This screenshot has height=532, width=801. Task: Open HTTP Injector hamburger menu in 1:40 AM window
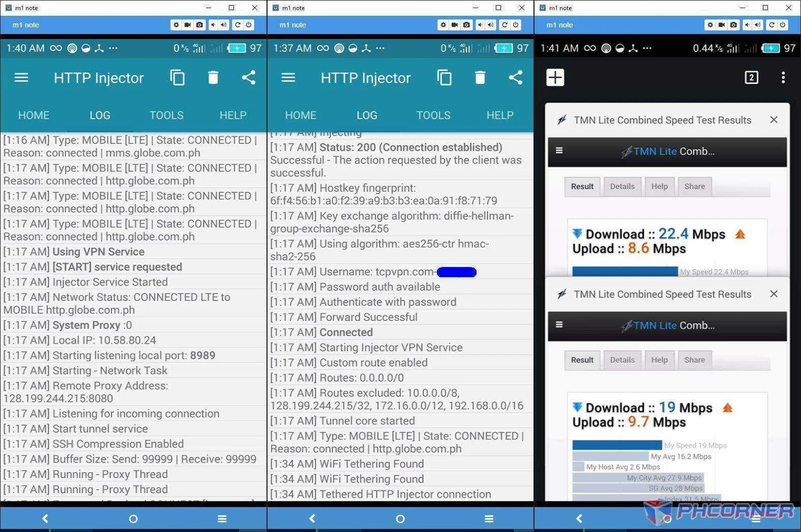pyautogui.click(x=21, y=77)
